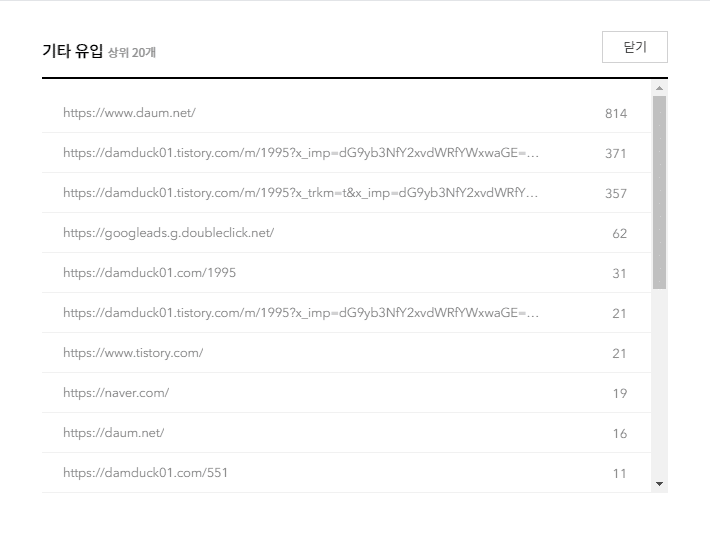
Task: Click the empty scrollbar track below the thumb
Action: [x=659, y=383]
